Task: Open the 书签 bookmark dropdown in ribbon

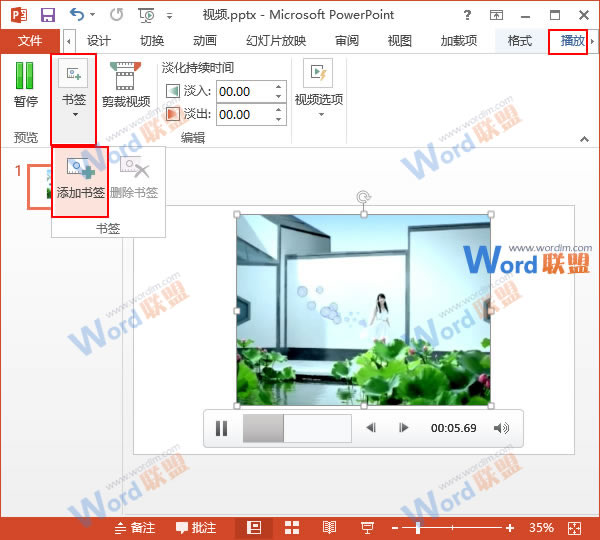Action: (73, 100)
